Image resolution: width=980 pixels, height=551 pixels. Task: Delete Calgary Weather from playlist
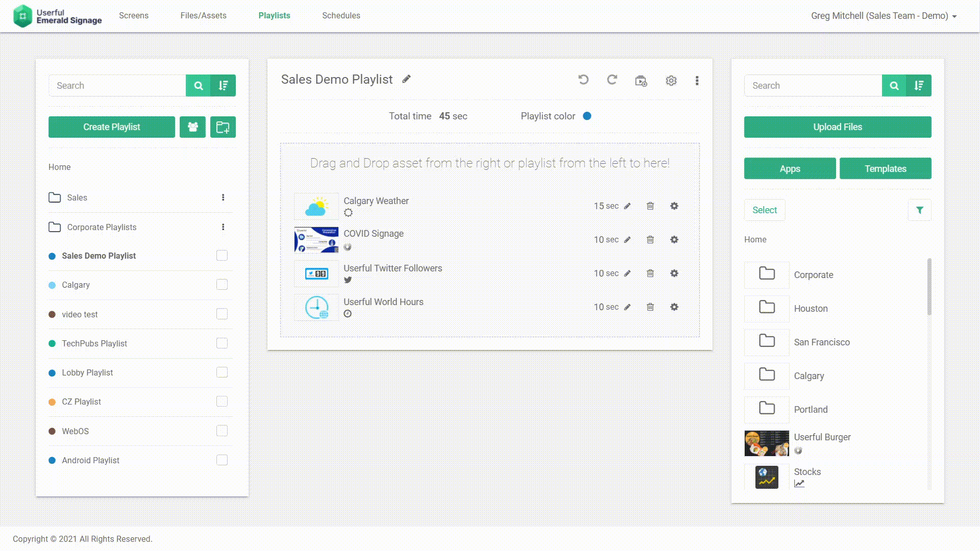[x=650, y=206]
